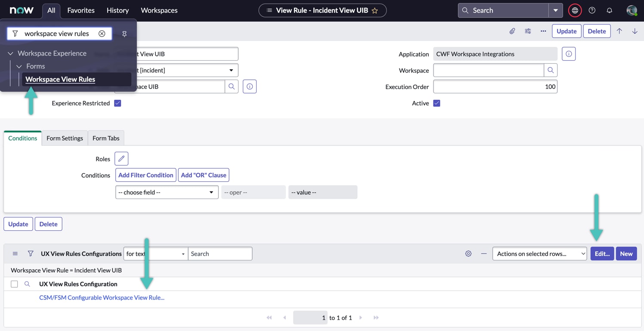Open attachments via the paperclip icon
Image resolution: width=644 pixels, height=331 pixels.
[x=511, y=31]
